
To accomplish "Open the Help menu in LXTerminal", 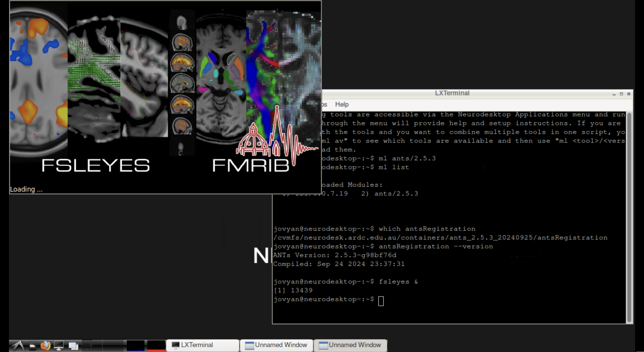I will click(x=342, y=104).
